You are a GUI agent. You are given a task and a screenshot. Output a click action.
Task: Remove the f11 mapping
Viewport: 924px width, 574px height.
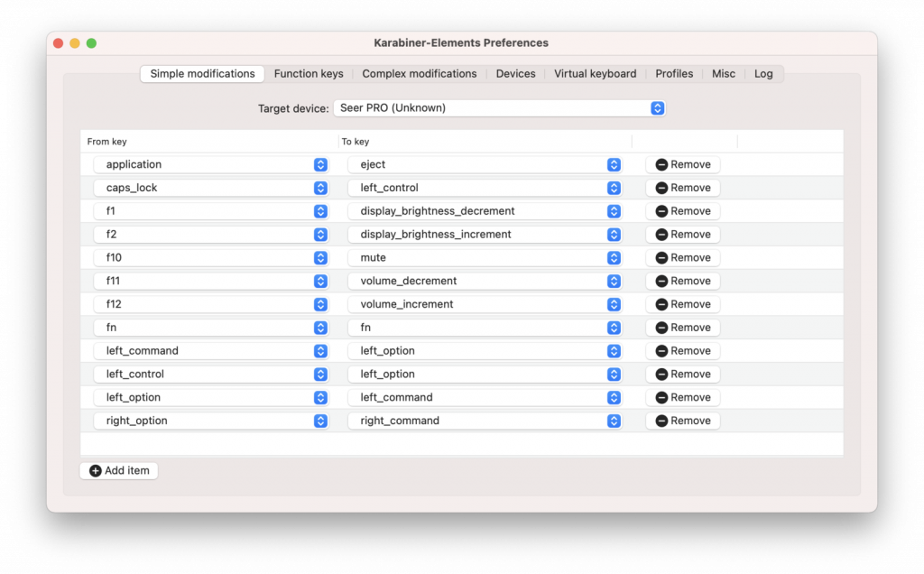point(683,281)
